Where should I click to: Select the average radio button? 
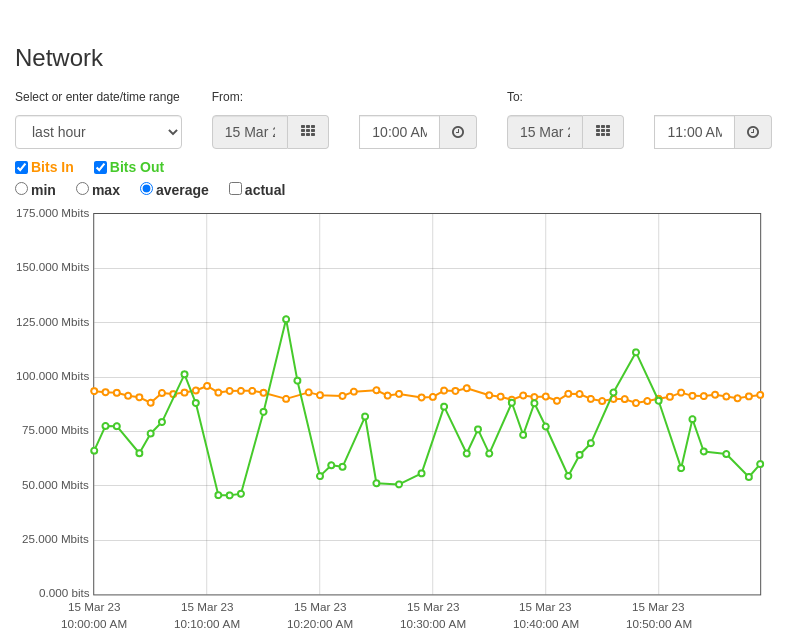[146, 189]
